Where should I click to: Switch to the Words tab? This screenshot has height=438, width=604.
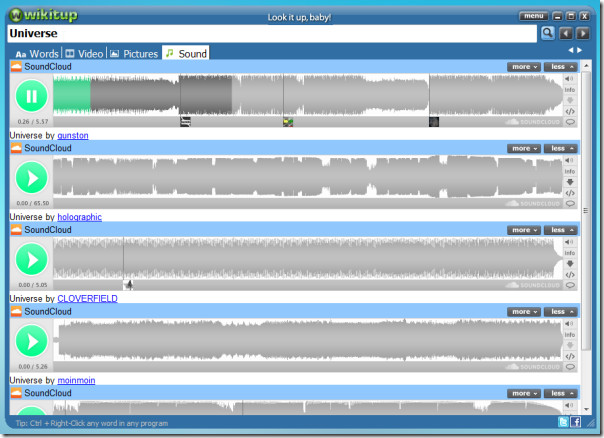[37, 54]
